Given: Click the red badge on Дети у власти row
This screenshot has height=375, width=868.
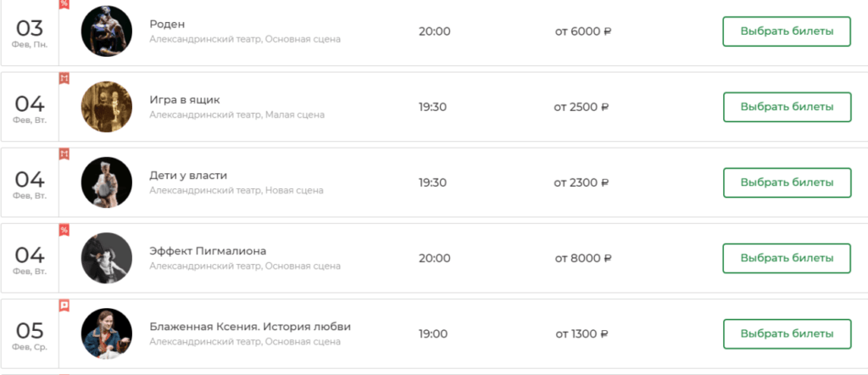Looking at the screenshot, I should pos(64,154).
